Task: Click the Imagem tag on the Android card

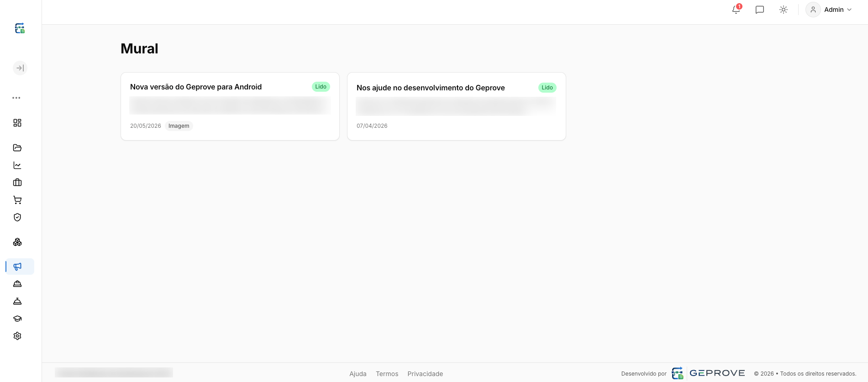Action: (179, 126)
